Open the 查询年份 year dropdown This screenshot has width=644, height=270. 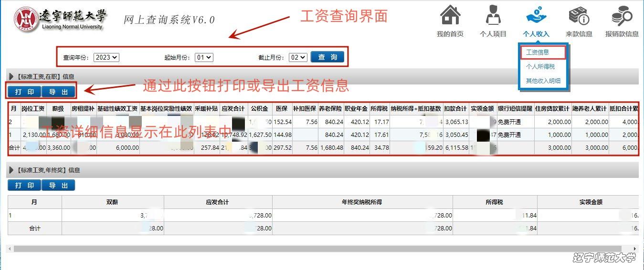pos(106,57)
